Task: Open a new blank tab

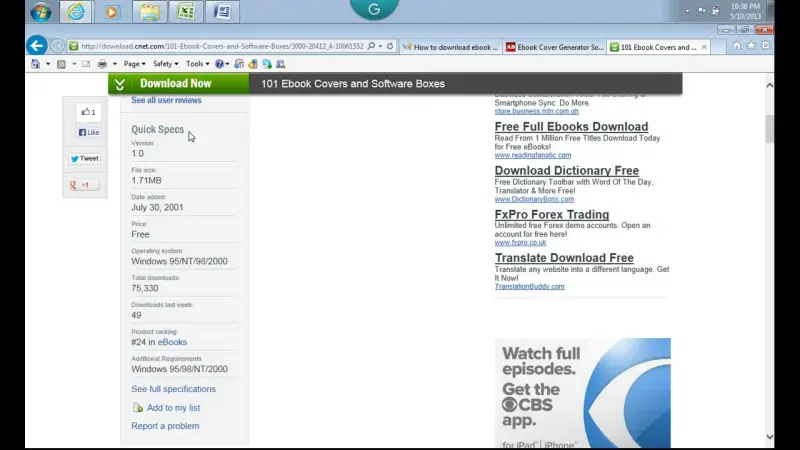Action: coord(718,47)
